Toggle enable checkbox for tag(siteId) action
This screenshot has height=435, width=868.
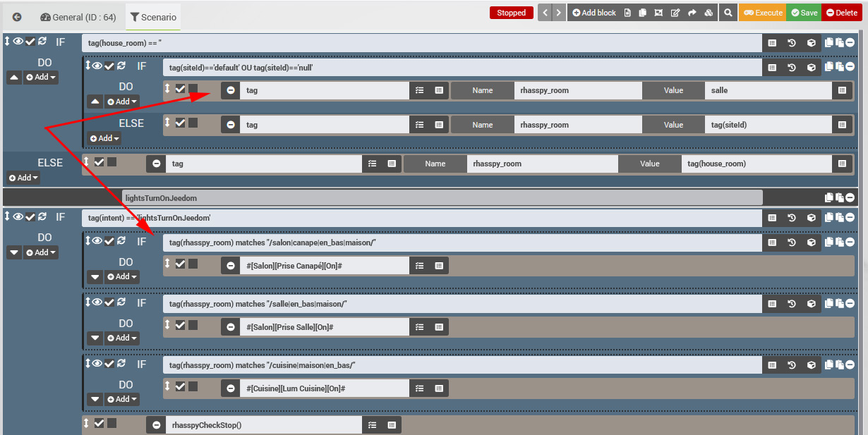point(180,123)
